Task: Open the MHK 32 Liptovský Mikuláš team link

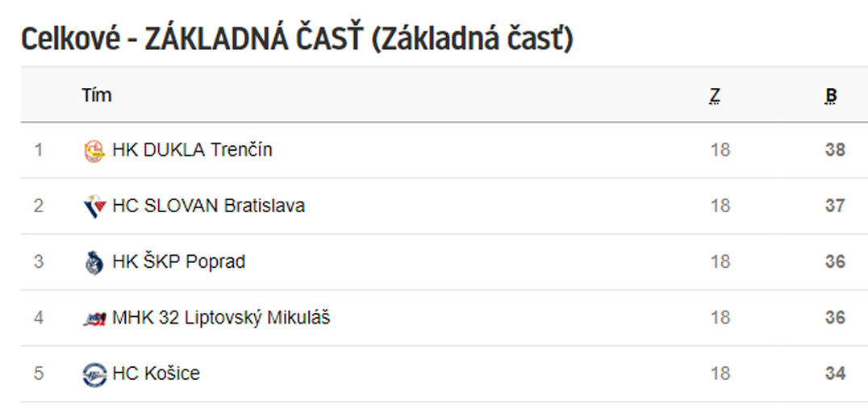Action: click(221, 318)
